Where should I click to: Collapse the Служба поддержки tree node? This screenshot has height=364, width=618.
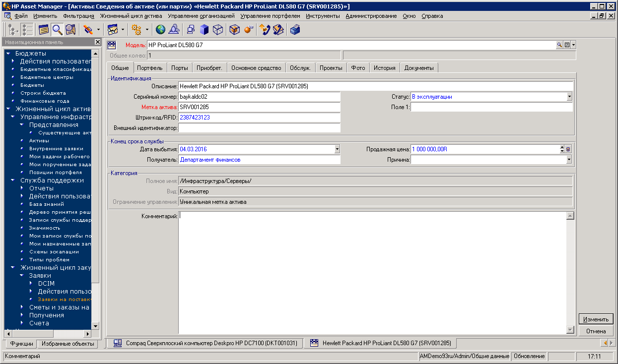(13, 181)
